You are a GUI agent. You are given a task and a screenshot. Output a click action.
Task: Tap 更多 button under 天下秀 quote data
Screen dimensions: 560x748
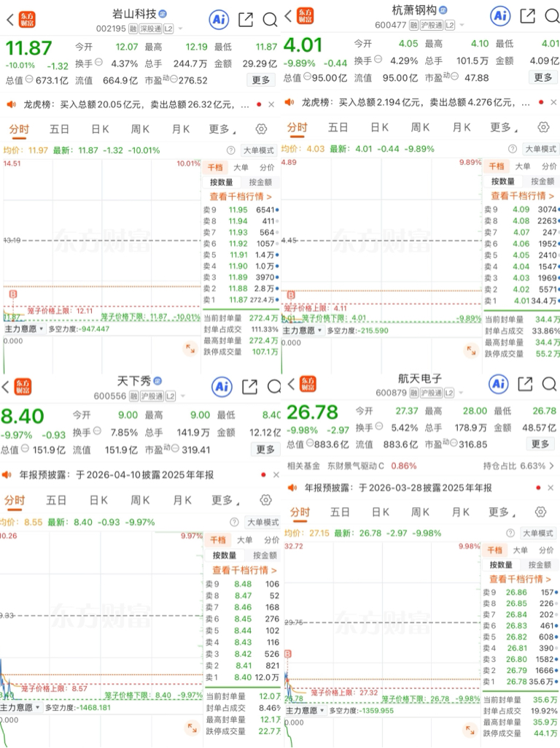pos(265,450)
